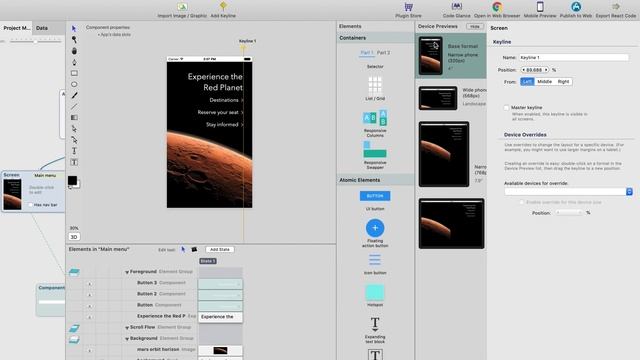The image size is (640, 360).
Task: Pick the hand pan tool in the tool palette
Action: tap(74, 51)
